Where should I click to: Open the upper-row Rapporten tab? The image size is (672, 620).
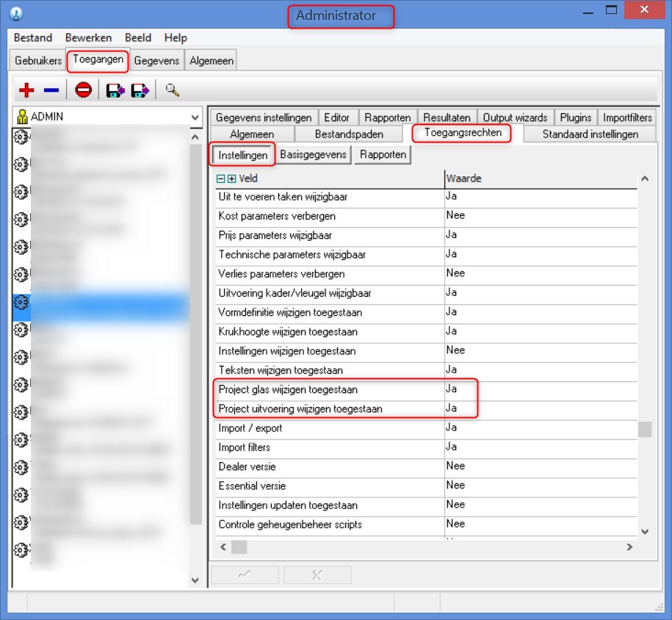[x=388, y=117]
